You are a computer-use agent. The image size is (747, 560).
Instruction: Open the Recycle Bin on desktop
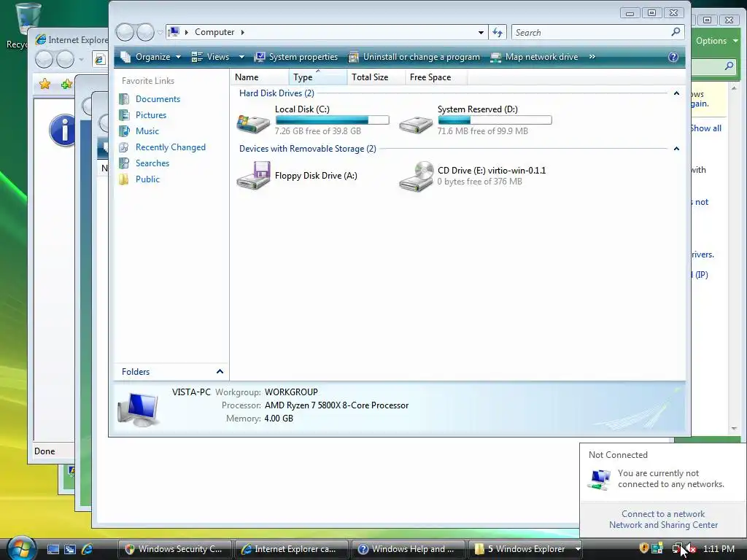[27, 19]
